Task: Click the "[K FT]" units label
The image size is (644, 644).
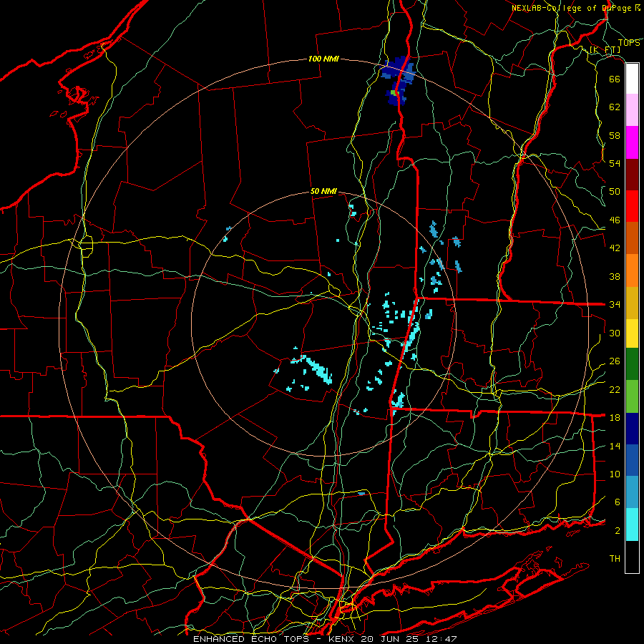Action: pyautogui.click(x=605, y=49)
